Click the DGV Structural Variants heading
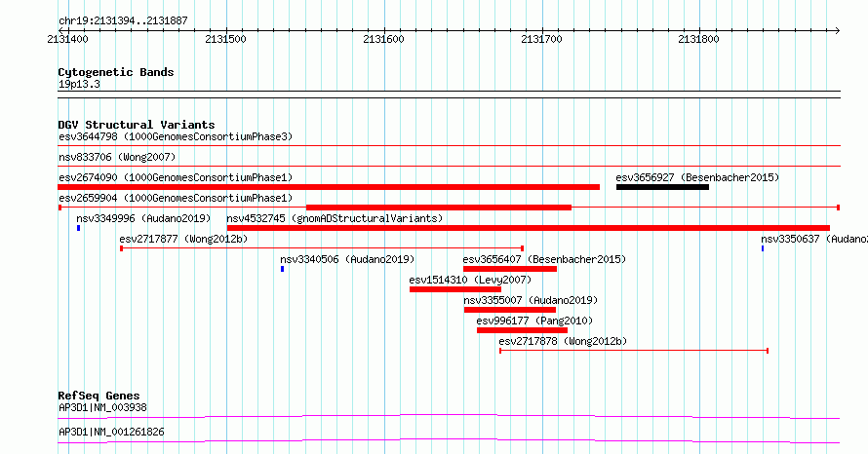 point(137,125)
